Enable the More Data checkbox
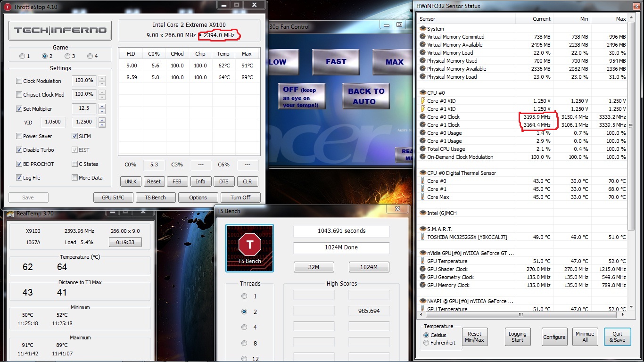The height and width of the screenshot is (362, 644). pos(75,178)
